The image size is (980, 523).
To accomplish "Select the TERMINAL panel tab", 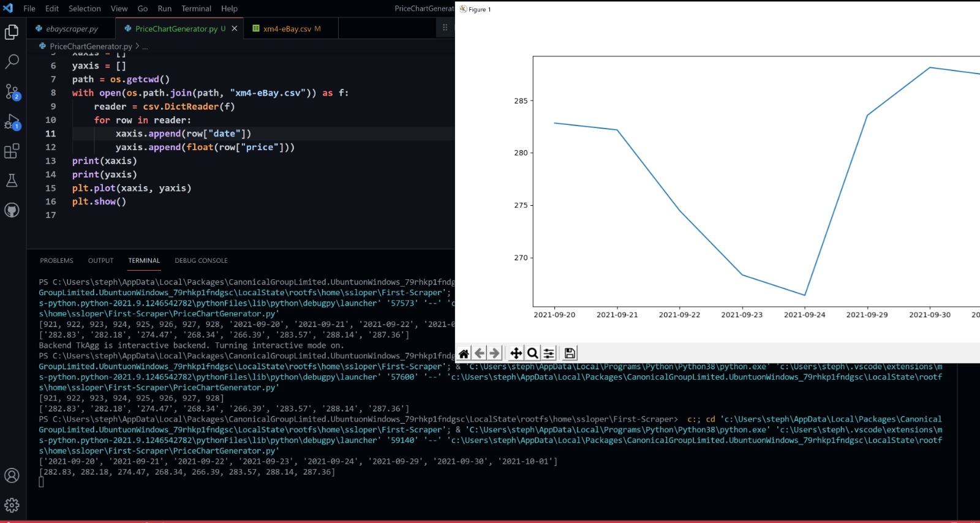I will (144, 261).
